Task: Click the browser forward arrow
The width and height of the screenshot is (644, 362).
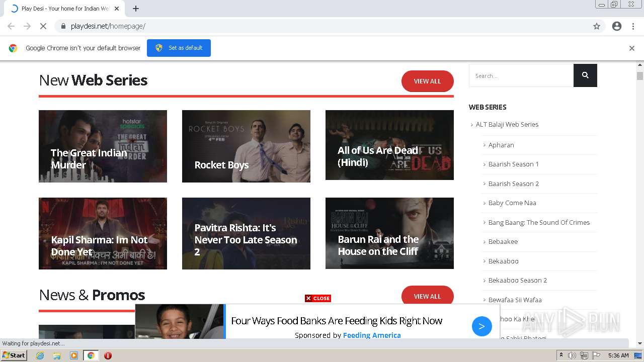Action: (27, 26)
